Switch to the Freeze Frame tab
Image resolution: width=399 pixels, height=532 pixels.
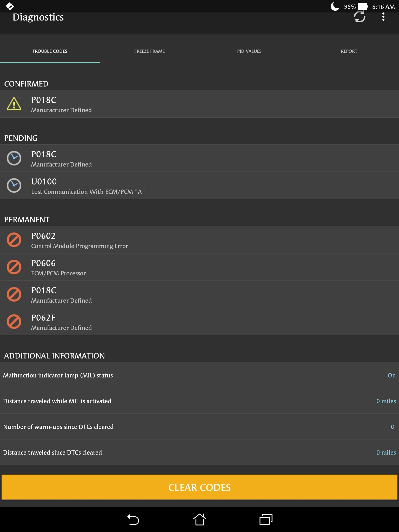tap(149, 51)
